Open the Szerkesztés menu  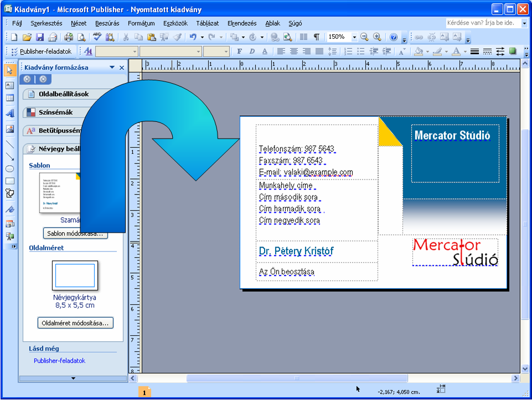point(46,23)
